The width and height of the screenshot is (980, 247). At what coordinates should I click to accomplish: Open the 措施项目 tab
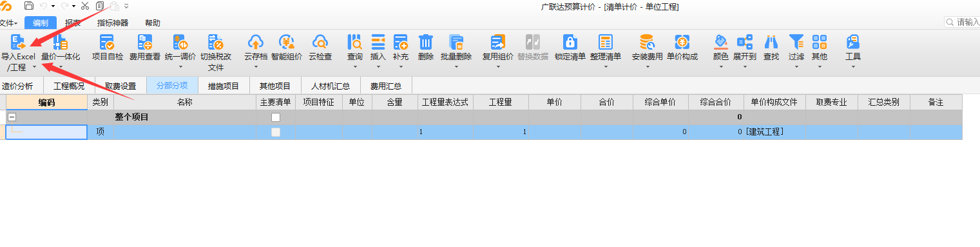tap(224, 86)
